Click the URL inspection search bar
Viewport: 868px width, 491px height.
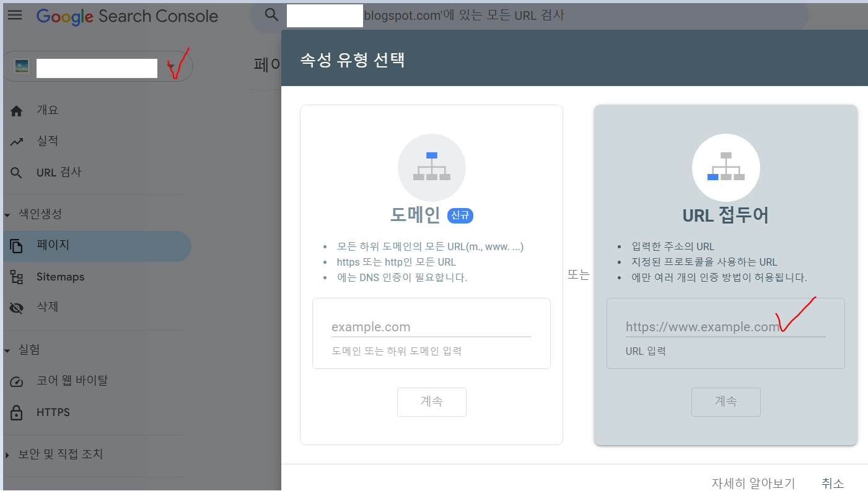point(529,15)
